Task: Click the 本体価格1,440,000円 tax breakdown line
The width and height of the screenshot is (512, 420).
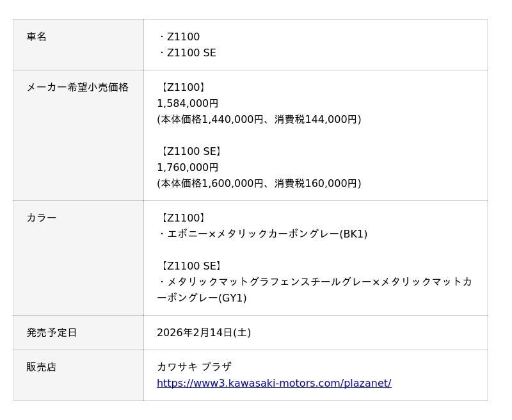Action: [x=259, y=120]
